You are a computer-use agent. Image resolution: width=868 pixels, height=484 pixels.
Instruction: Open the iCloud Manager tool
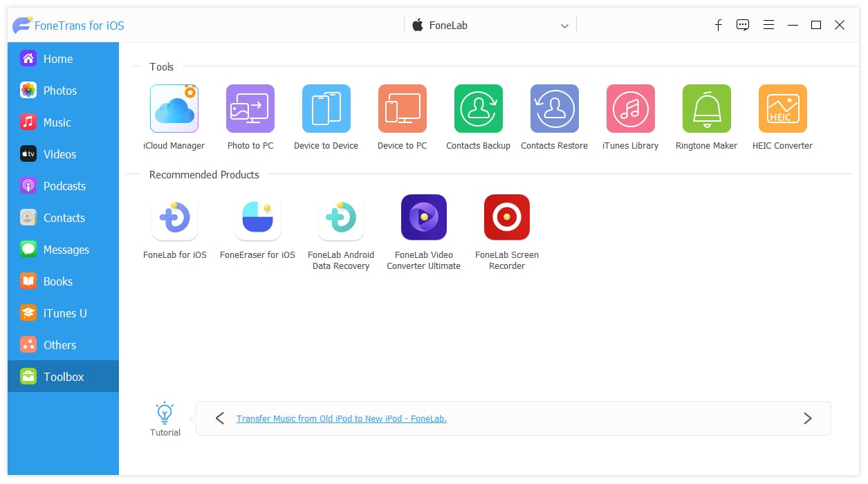174,109
